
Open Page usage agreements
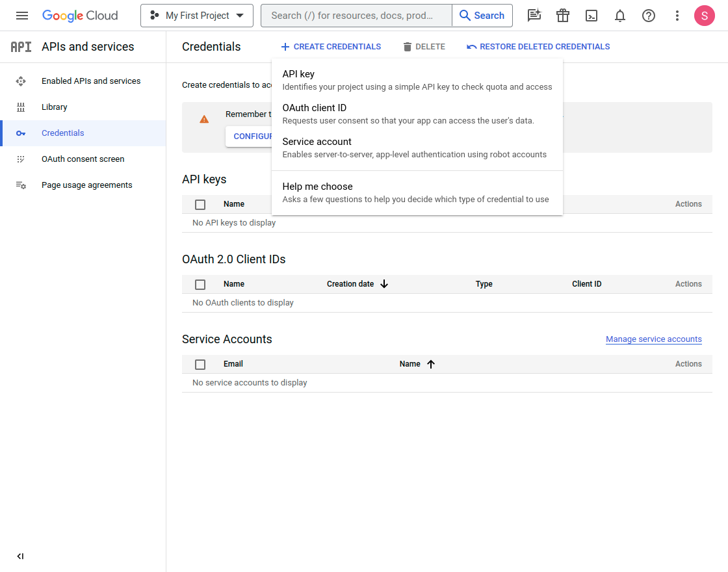coord(84,185)
